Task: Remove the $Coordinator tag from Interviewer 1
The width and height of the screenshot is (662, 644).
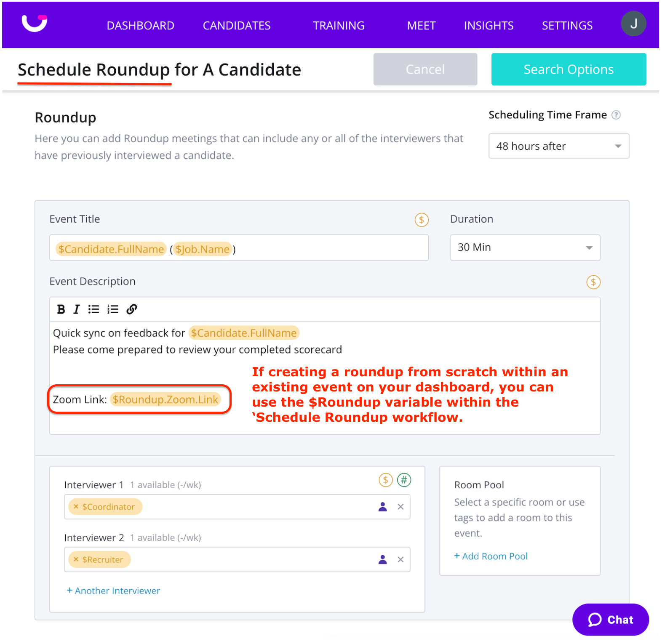Action: tap(76, 507)
